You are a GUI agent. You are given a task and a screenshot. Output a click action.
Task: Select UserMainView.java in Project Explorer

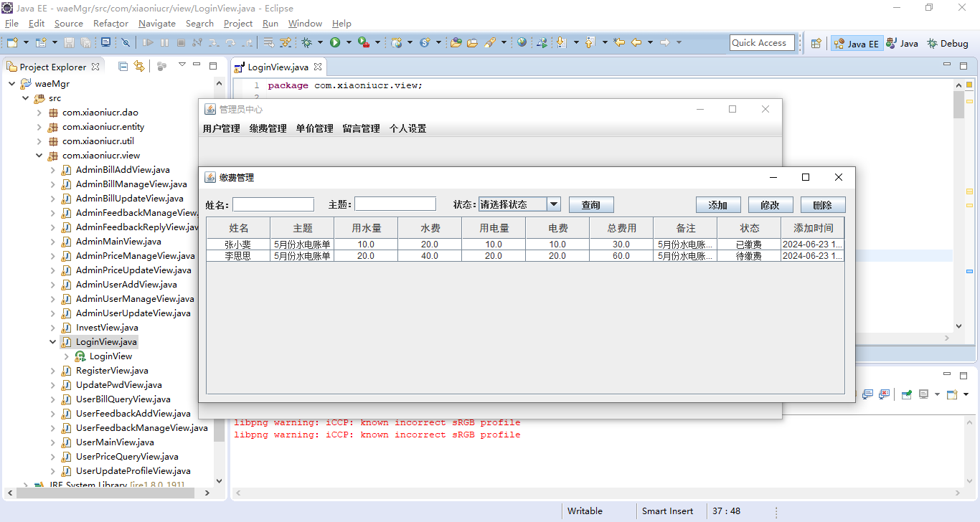(x=115, y=442)
